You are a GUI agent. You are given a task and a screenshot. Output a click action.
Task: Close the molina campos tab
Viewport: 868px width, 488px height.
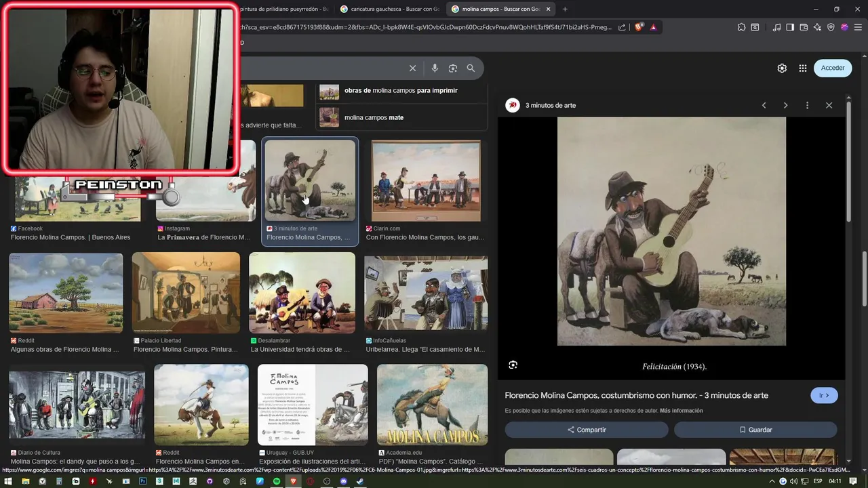coord(548,9)
